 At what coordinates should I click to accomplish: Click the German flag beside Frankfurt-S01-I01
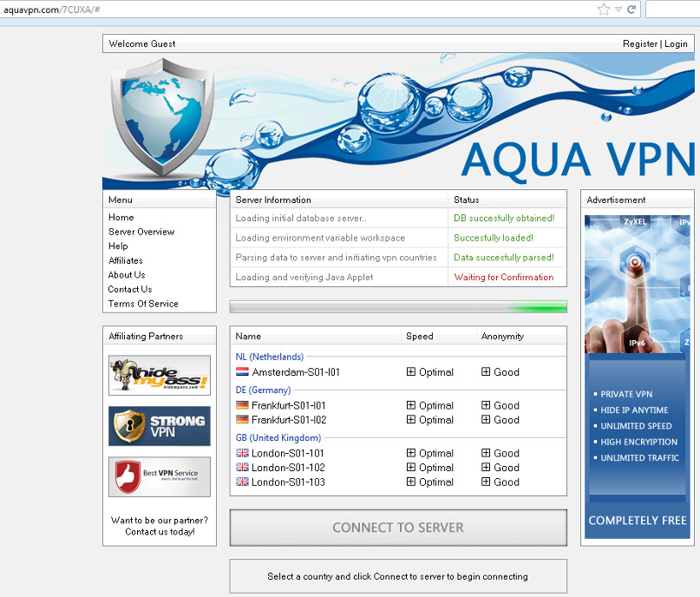pyautogui.click(x=242, y=405)
